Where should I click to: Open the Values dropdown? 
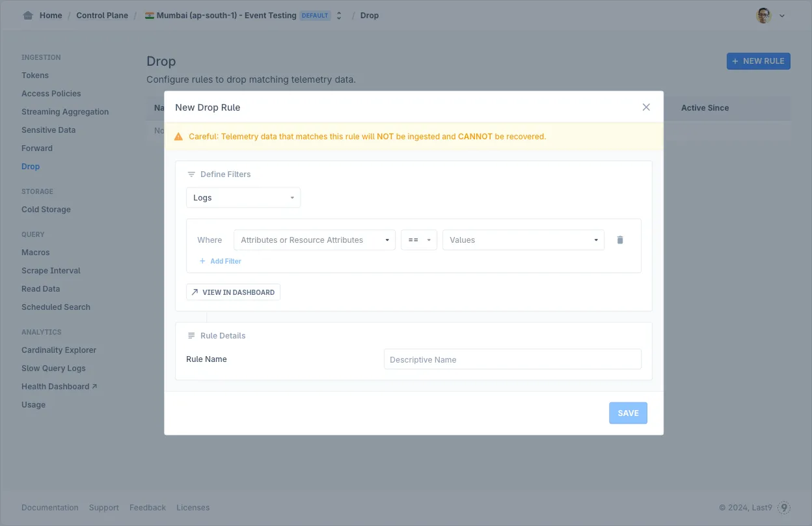[523, 240]
